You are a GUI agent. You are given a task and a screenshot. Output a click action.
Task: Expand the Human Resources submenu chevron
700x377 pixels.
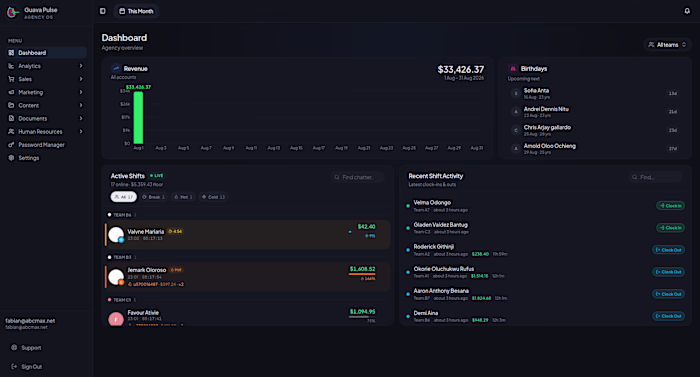(x=81, y=131)
